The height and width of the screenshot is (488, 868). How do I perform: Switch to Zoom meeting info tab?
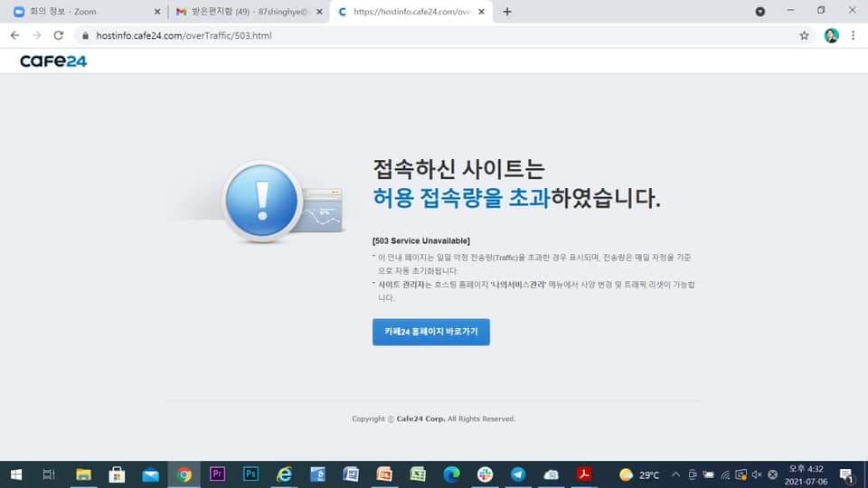point(87,12)
